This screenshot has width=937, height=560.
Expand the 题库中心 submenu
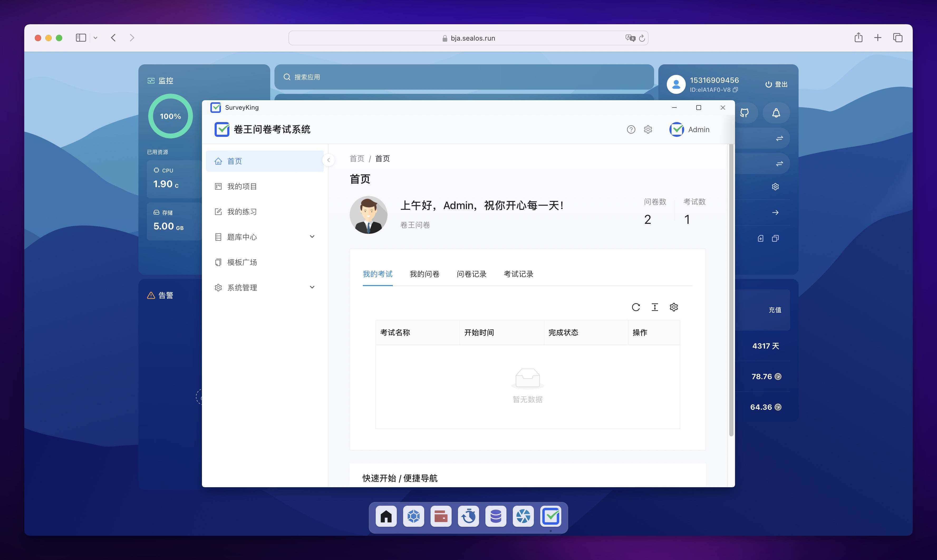pyautogui.click(x=264, y=237)
